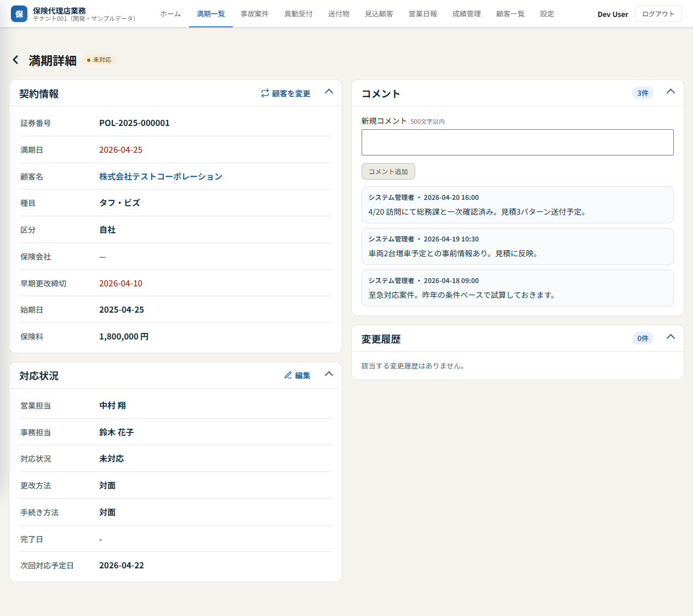Open the 設定 tab
Viewport: 693px width, 616px height.
pyautogui.click(x=547, y=14)
